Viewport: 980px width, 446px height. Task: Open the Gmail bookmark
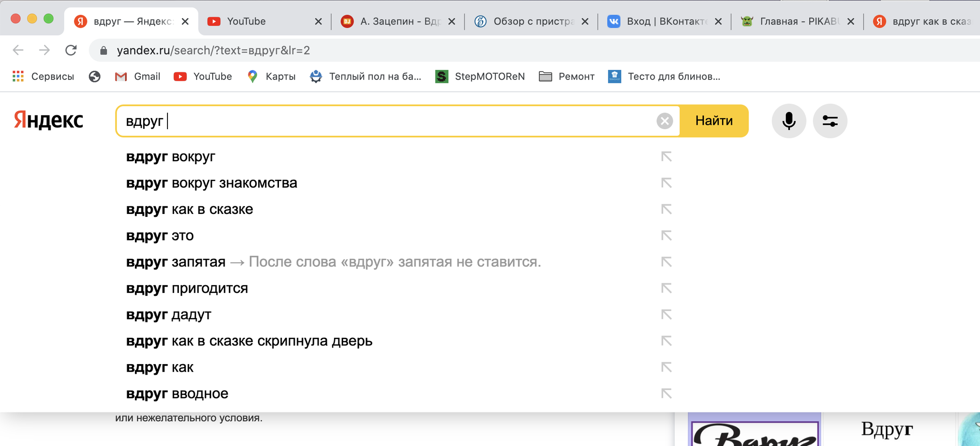tap(138, 77)
